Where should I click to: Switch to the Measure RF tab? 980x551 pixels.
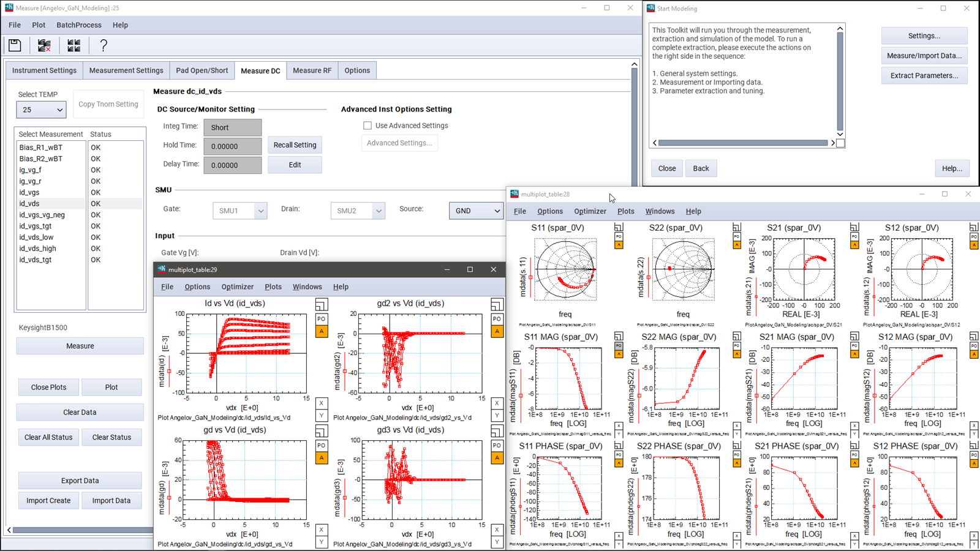312,70
